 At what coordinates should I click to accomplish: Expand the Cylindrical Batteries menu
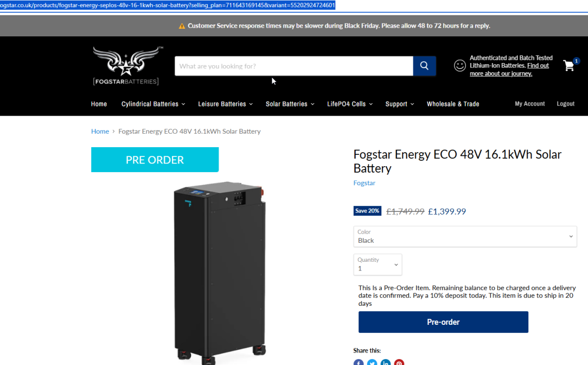(x=153, y=104)
